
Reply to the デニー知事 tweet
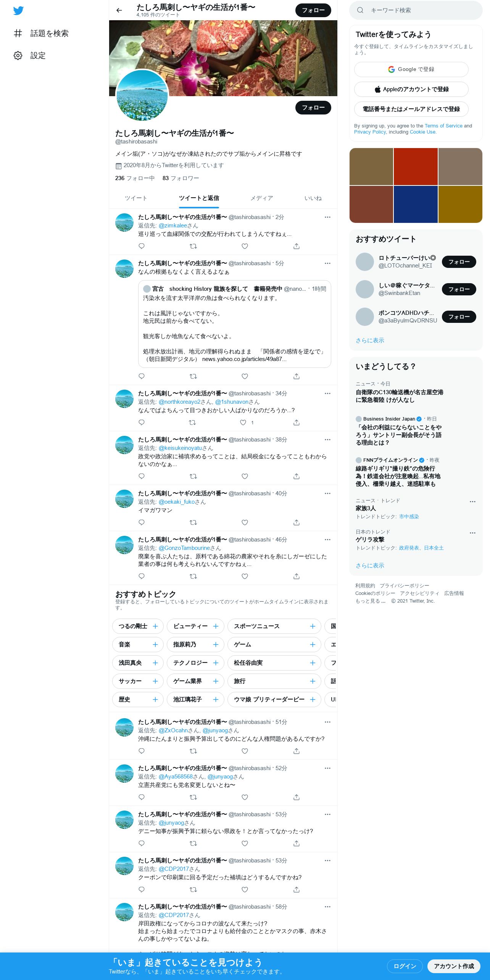click(x=142, y=843)
